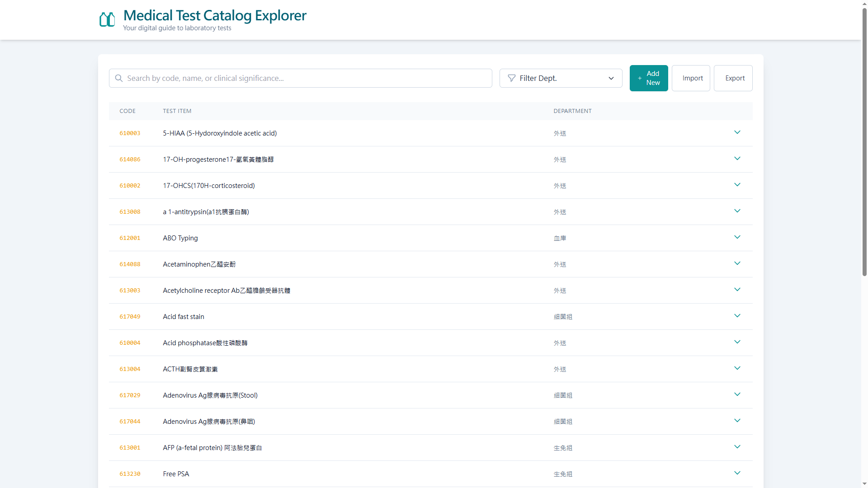Expand the AFP row details chevron
This screenshot has height=488, width=868.
click(x=737, y=447)
